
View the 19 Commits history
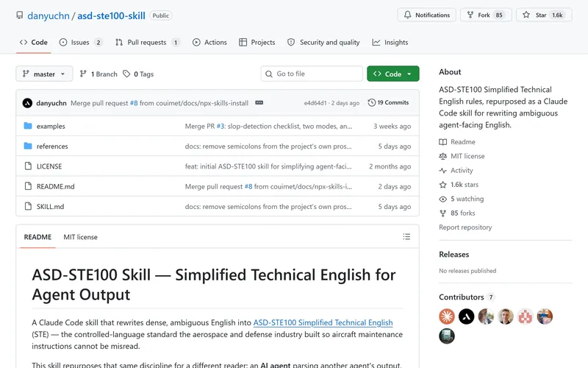[x=388, y=102]
